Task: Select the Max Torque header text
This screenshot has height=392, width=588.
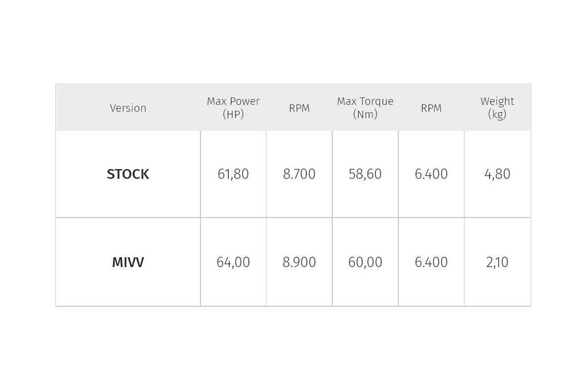Action: point(365,101)
